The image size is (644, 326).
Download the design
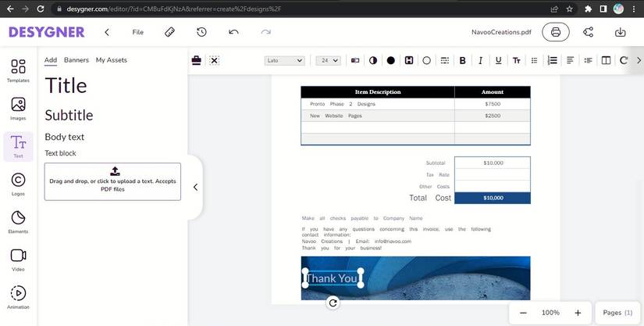click(x=620, y=32)
